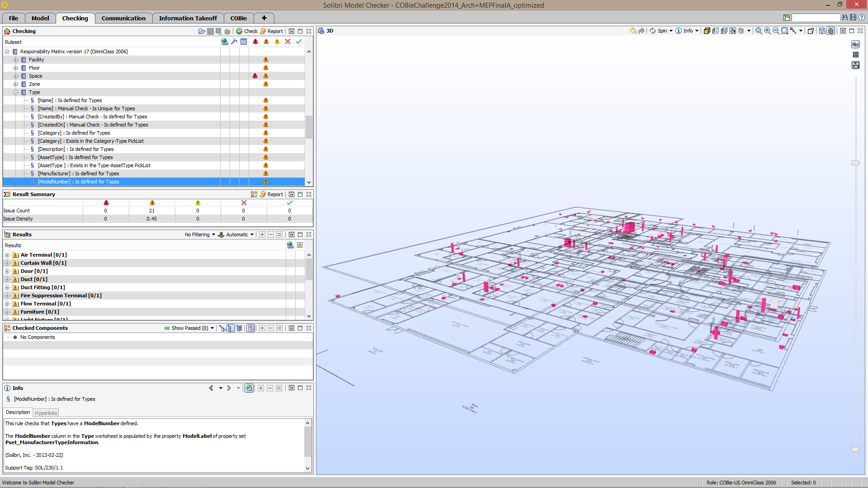Image resolution: width=868 pixels, height=488 pixels.
Task: Toggle the grid display in 3D view
Action: tap(855, 55)
